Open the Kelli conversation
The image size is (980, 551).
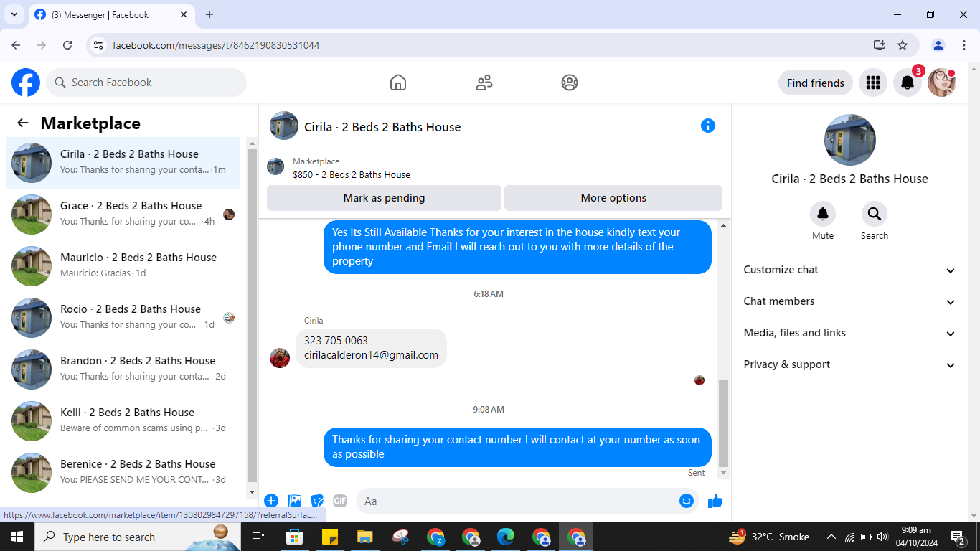point(123,421)
